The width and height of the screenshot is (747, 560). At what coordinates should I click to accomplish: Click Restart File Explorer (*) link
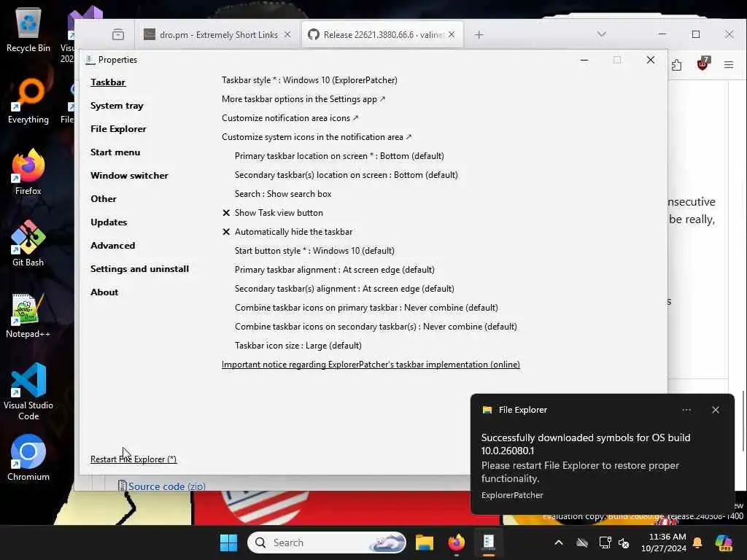(133, 459)
